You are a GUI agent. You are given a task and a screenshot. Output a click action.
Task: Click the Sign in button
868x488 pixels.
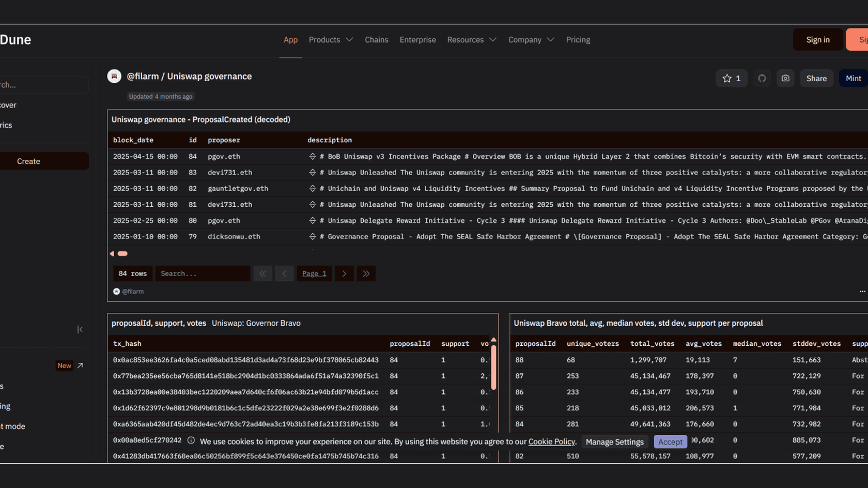tap(818, 40)
